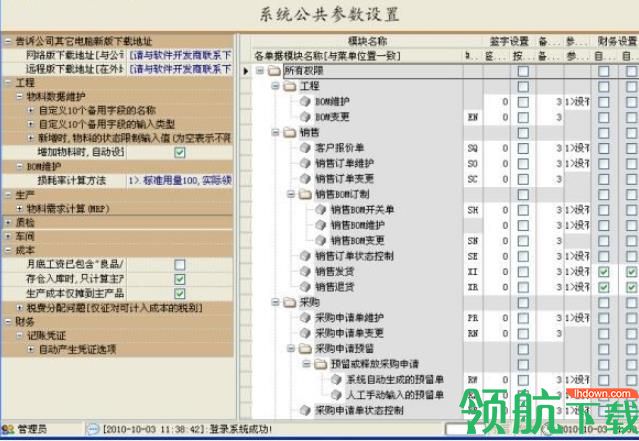Click the 签字设置 column header
639x441 pixels.
509,41
